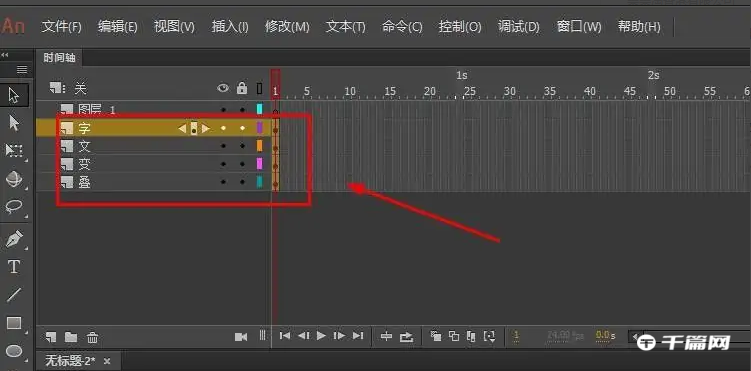Select the Pen tool

14,239
